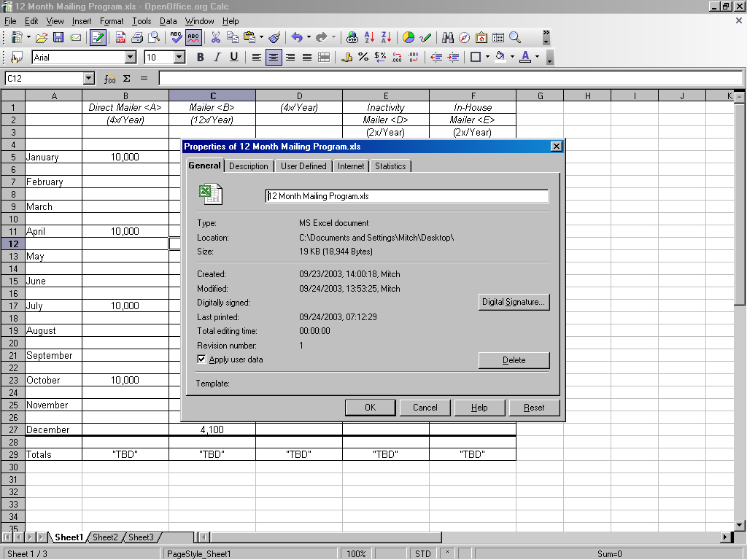Click the Find & Replace binoculars icon
Viewport: 747px width, 560px height.
coord(448,38)
